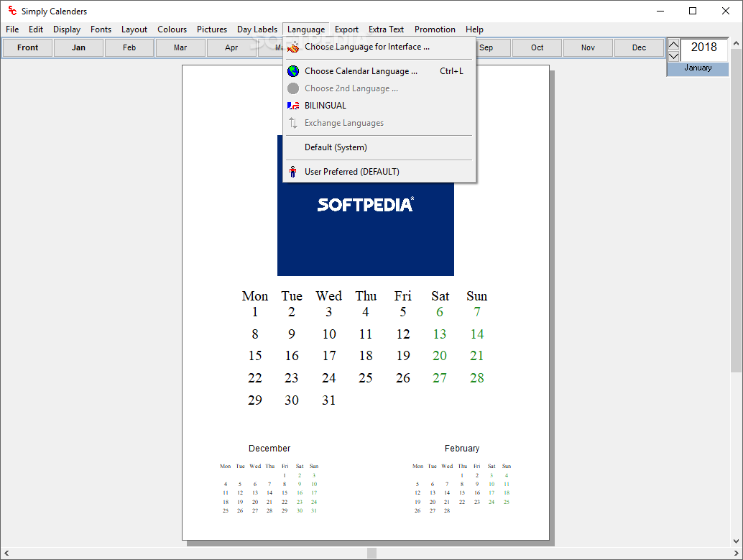Click the February mini calendar title
Image resolution: width=743 pixels, height=560 pixels.
[462, 448]
